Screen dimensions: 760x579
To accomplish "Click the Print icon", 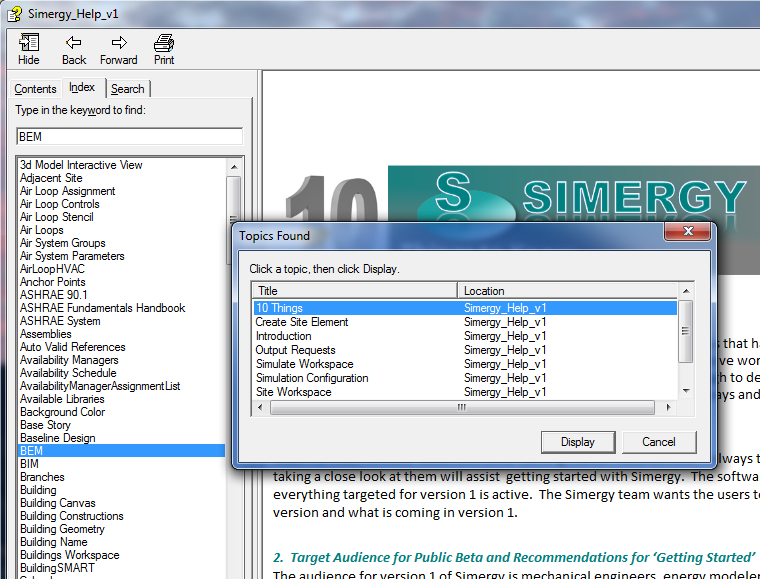I will 164,42.
